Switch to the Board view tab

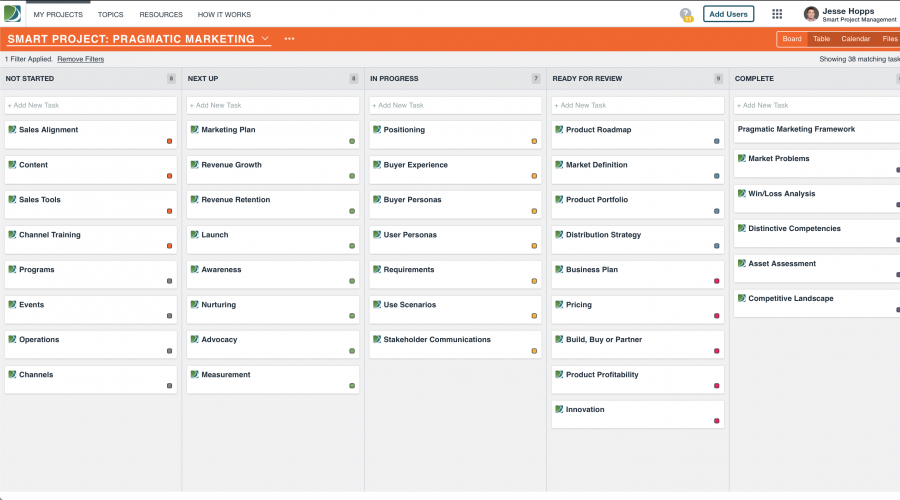[x=792, y=39]
